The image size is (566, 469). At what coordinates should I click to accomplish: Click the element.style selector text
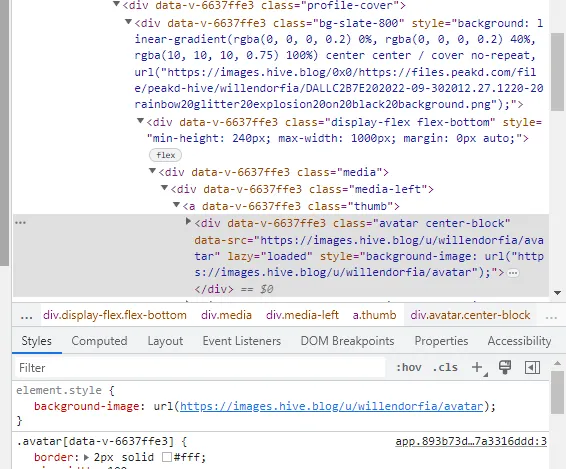tap(59, 390)
